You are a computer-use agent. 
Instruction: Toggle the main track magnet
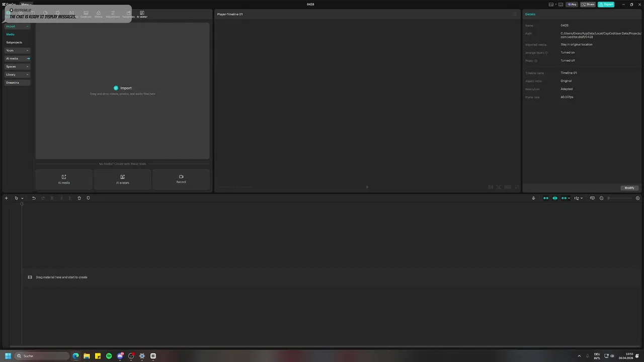coord(545,198)
